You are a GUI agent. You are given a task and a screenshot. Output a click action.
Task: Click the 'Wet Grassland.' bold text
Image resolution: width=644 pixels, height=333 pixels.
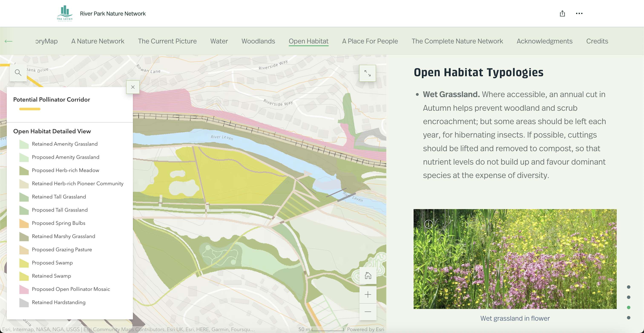click(x=451, y=95)
